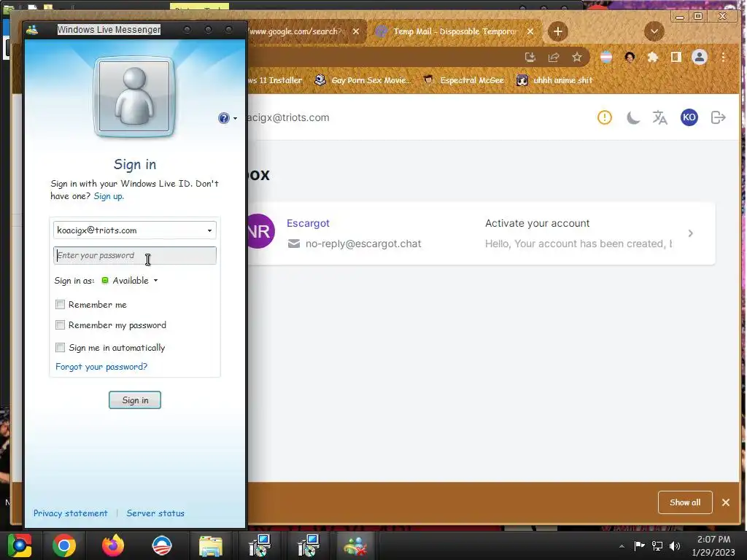Toggle dark mode with moon icon
747x560 pixels.
[632, 117]
